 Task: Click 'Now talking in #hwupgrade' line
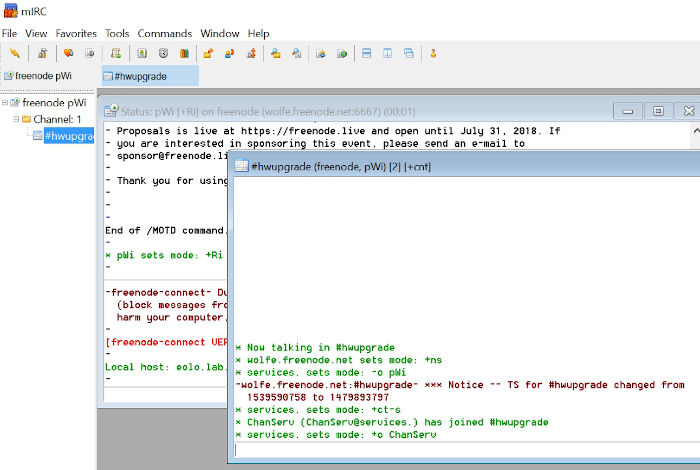tap(315, 347)
